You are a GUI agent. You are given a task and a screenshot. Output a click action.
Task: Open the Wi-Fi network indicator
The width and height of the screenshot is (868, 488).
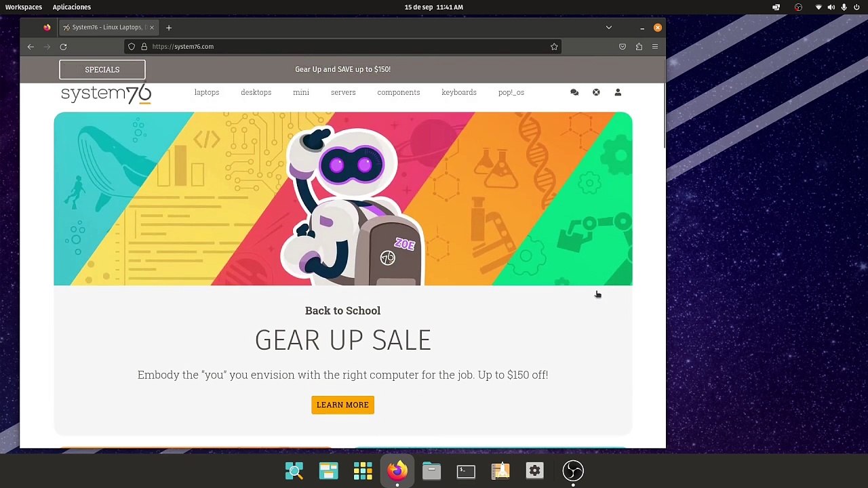coord(818,7)
